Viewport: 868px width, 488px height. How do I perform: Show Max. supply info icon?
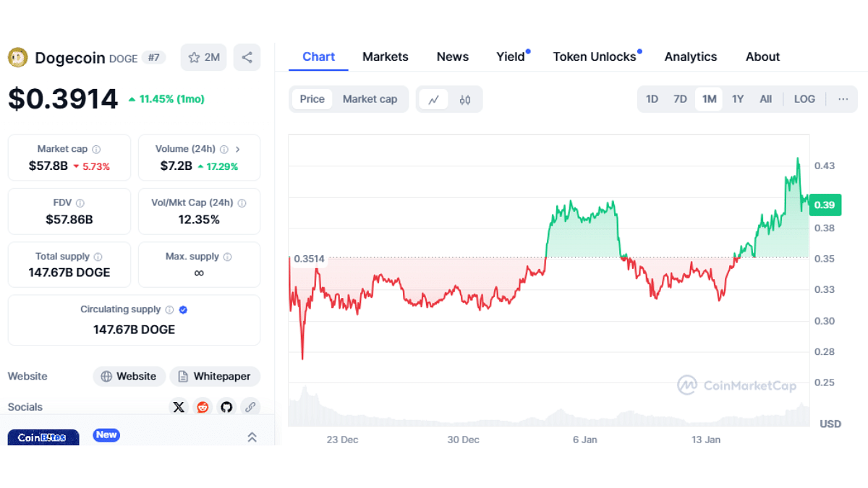coord(228,257)
